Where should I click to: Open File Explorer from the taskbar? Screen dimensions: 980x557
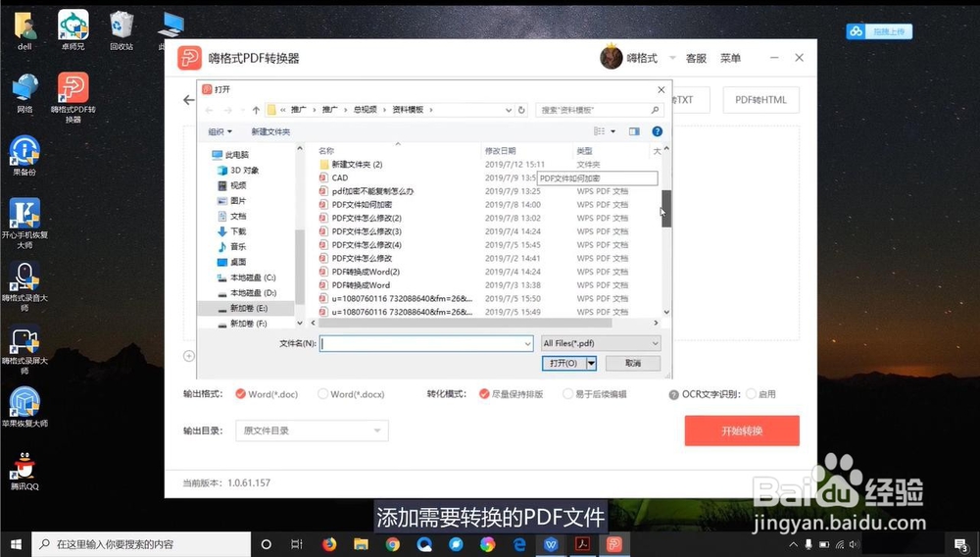(x=361, y=544)
